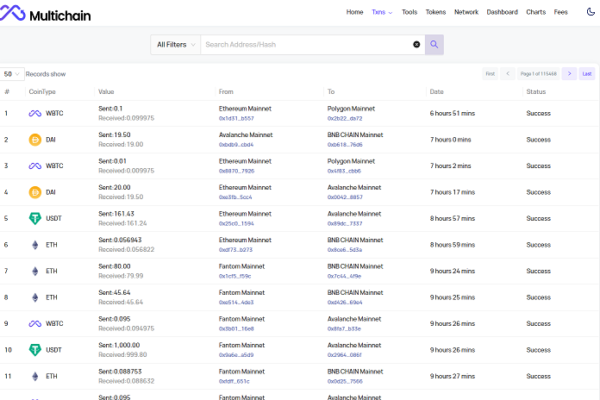Focus the Search Address/Hash input field

tap(306, 44)
